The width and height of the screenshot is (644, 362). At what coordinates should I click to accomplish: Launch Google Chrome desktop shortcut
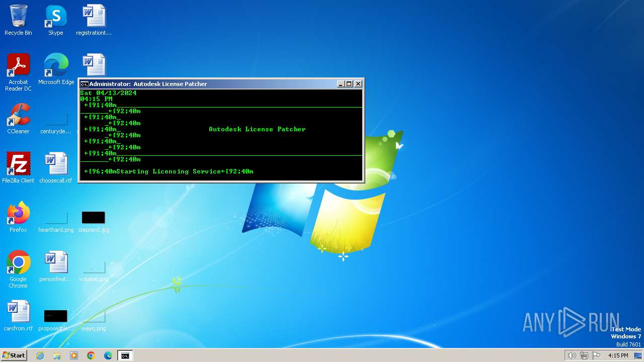click(18, 269)
